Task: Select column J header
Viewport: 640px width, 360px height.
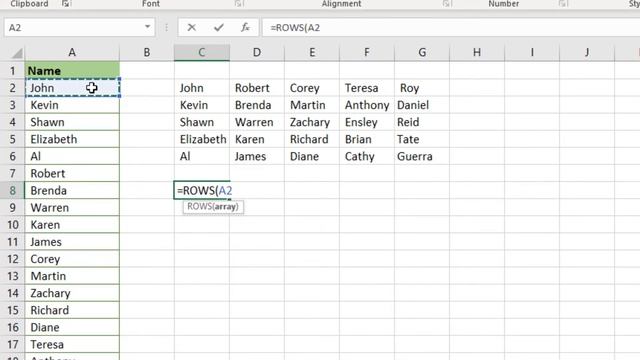Action: (587, 53)
